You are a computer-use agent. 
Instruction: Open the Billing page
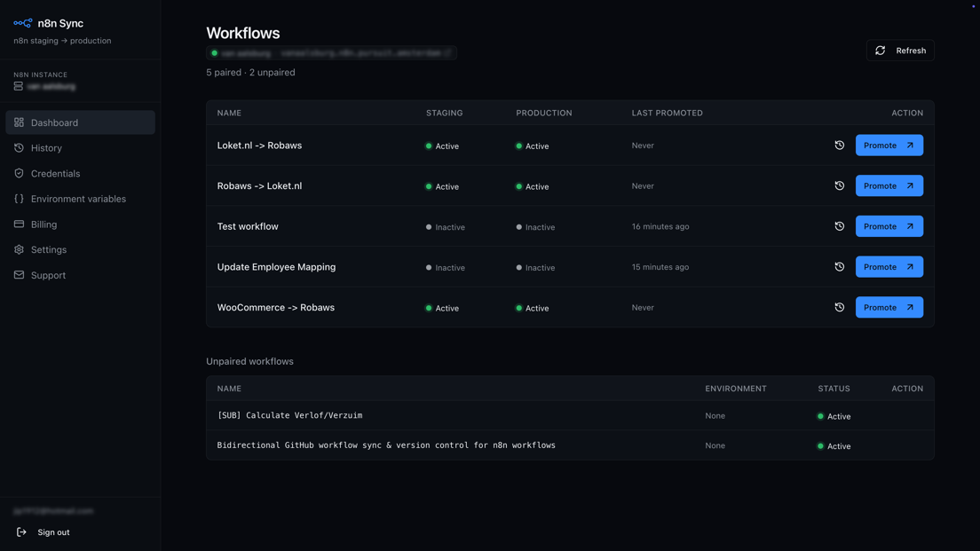(x=80, y=224)
